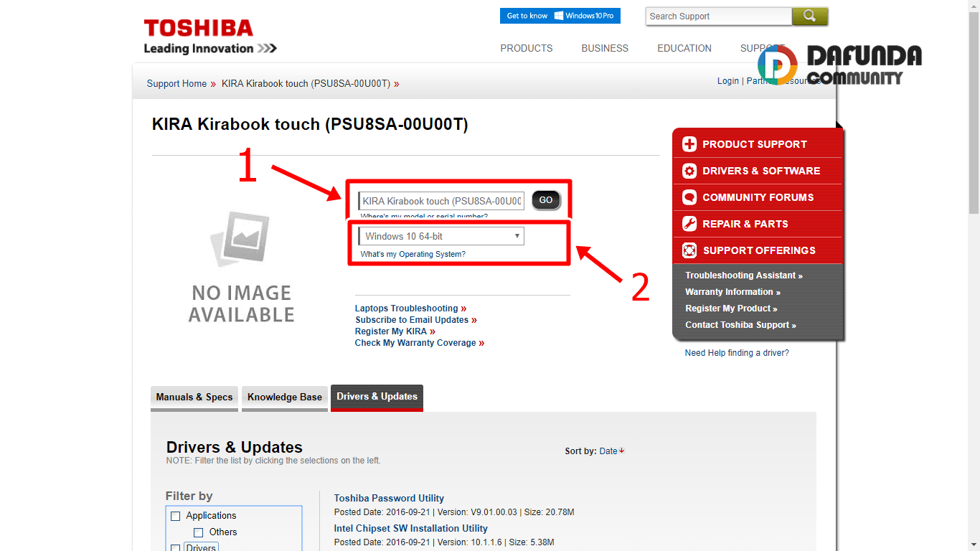980x551 pixels.
Task: Check the Drivers filter checkbox
Action: tap(176, 548)
